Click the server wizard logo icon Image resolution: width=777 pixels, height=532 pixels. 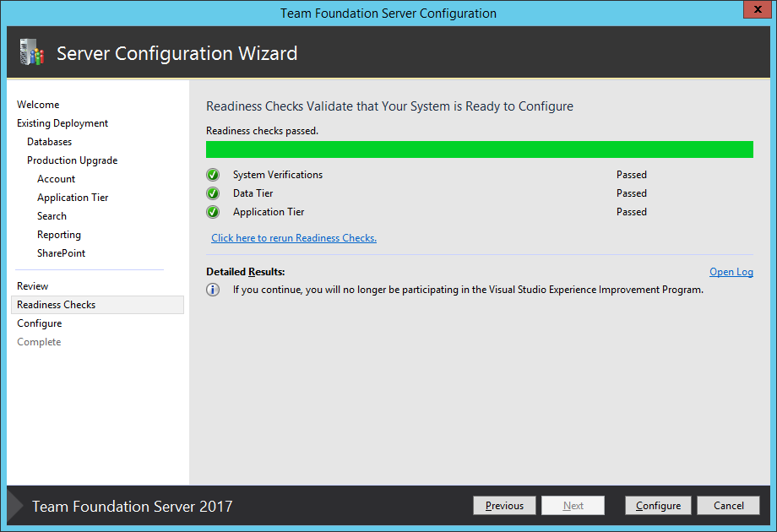[32, 52]
